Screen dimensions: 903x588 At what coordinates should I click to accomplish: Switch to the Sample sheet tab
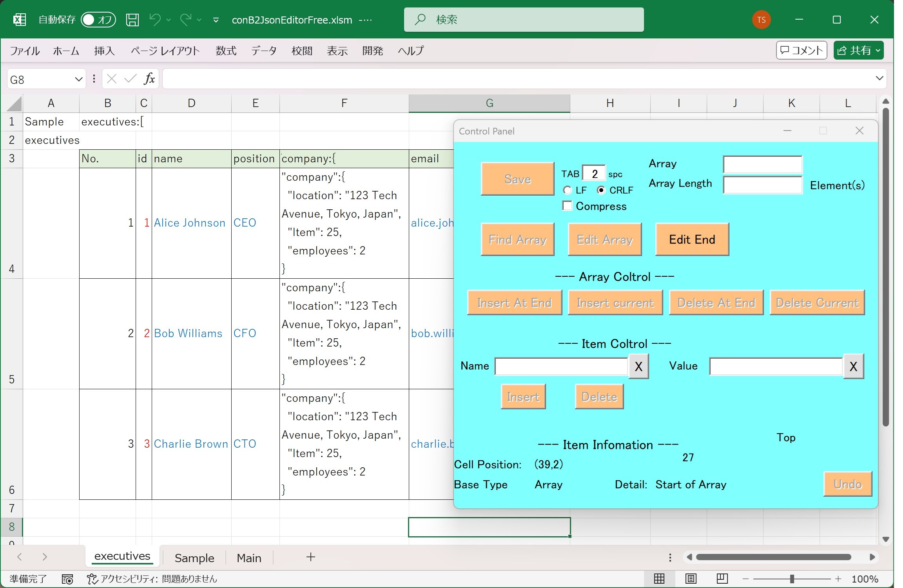[194, 558]
